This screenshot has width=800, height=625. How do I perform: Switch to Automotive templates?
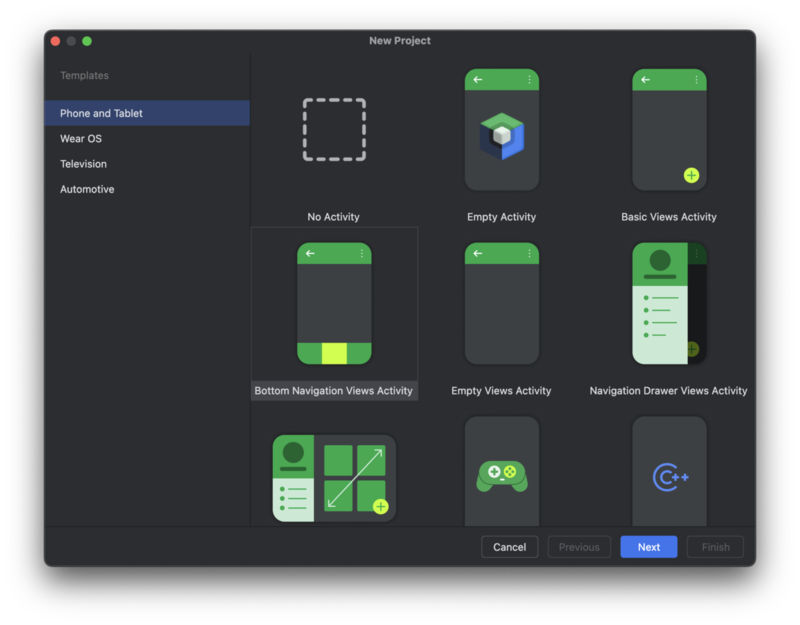(x=147, y=189)
